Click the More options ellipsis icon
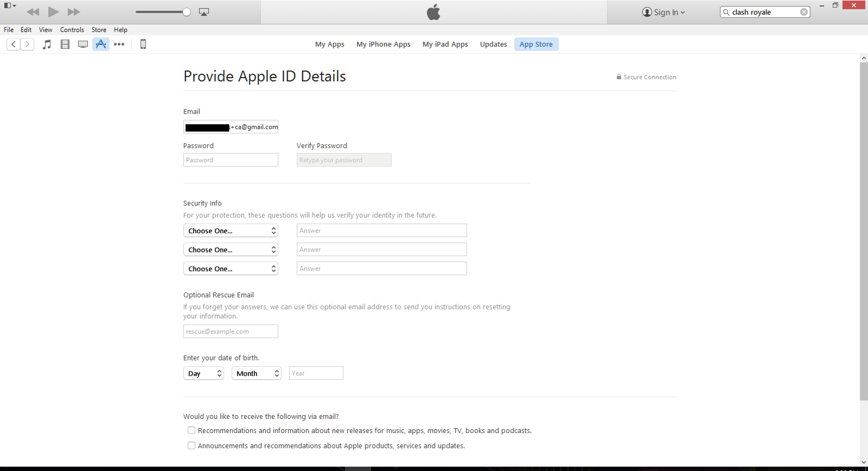868x471 pixels. pyautogui.click(x=119, y=44)
